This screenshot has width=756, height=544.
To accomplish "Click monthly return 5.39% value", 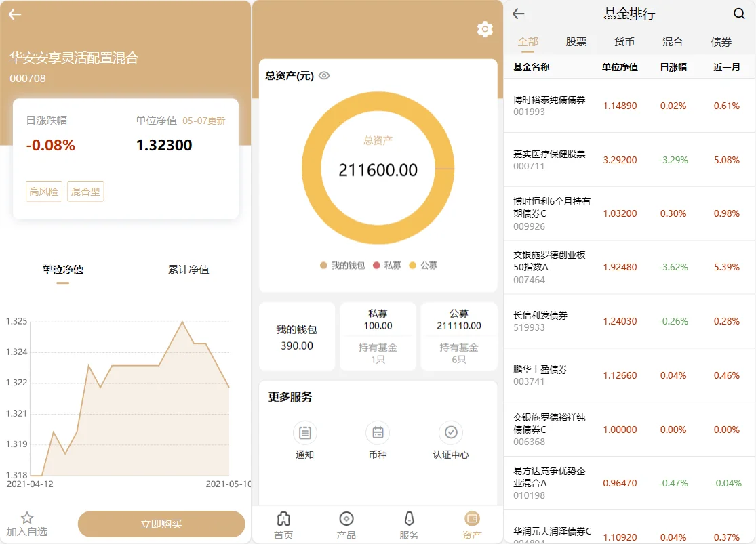I will point(727,267).
